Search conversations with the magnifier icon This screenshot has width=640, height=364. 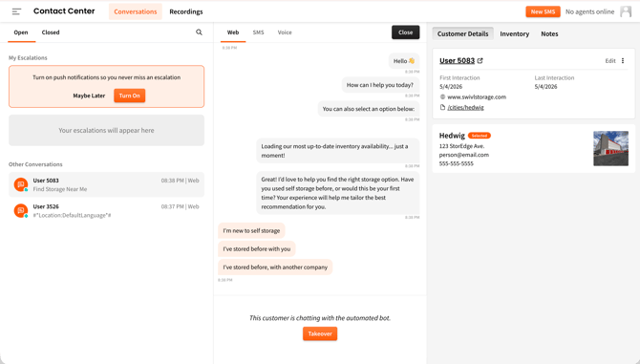(199, 32)
